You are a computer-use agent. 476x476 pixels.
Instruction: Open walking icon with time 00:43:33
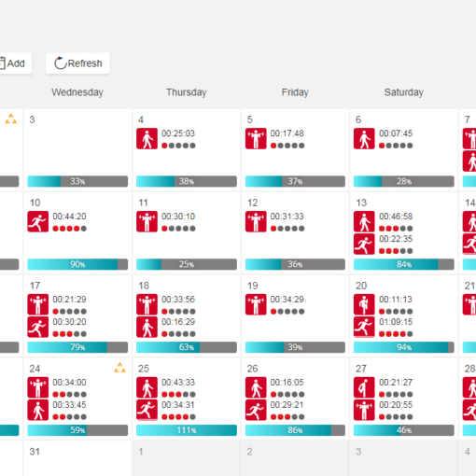tap(147, 387)
